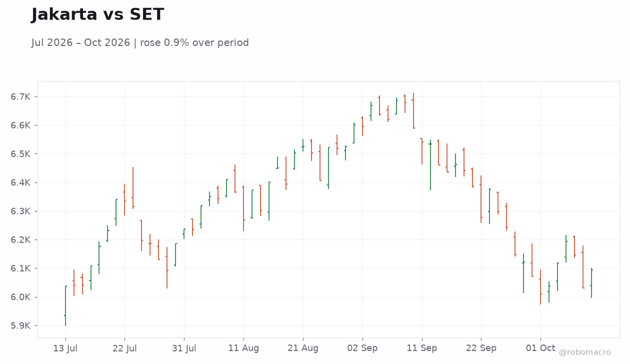Viewport: 630px width, 364px height.
Task: Click the 13 Jul x-axis label
Action: [65, 348]
